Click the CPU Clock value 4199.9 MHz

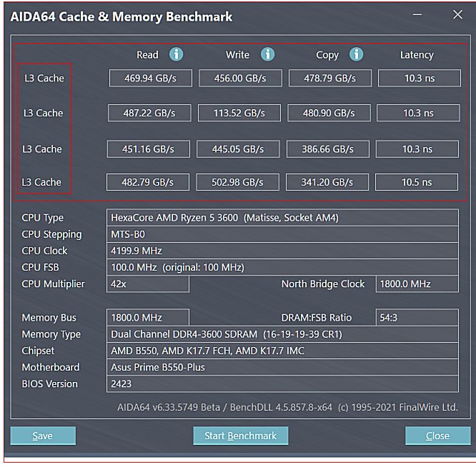point(282,251)
